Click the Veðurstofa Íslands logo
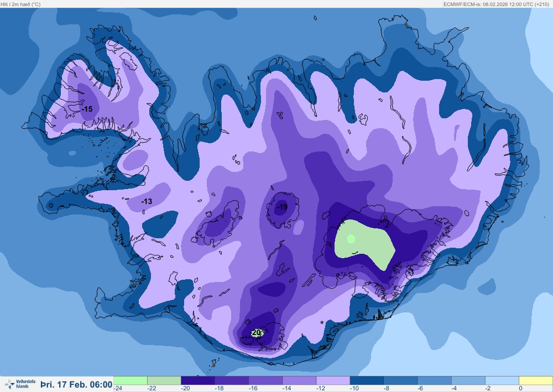 pos(20,384)
